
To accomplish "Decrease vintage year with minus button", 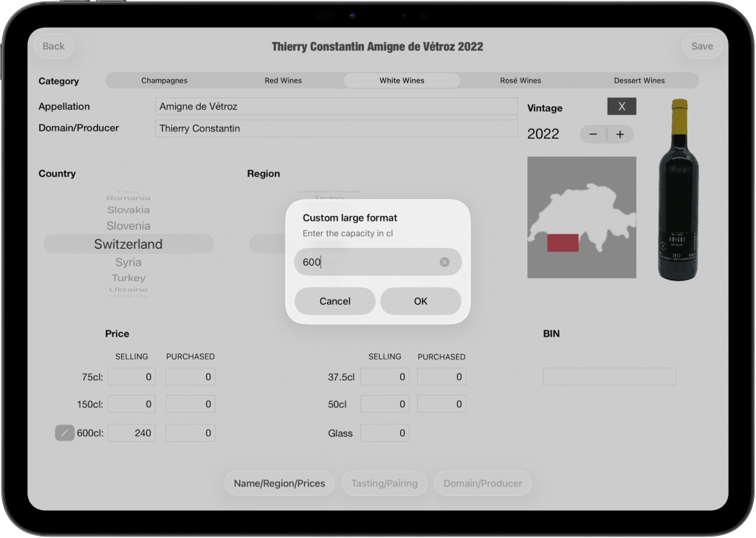I will 593,134.
